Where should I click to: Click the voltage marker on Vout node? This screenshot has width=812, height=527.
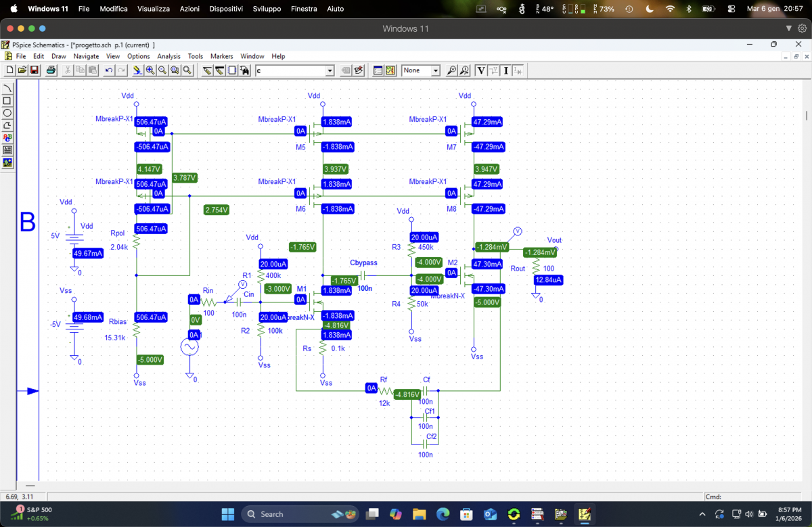point(517,231)
